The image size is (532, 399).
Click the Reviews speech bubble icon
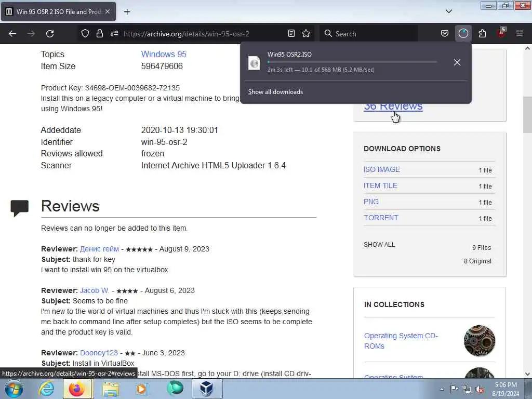(x=19, y=208)
